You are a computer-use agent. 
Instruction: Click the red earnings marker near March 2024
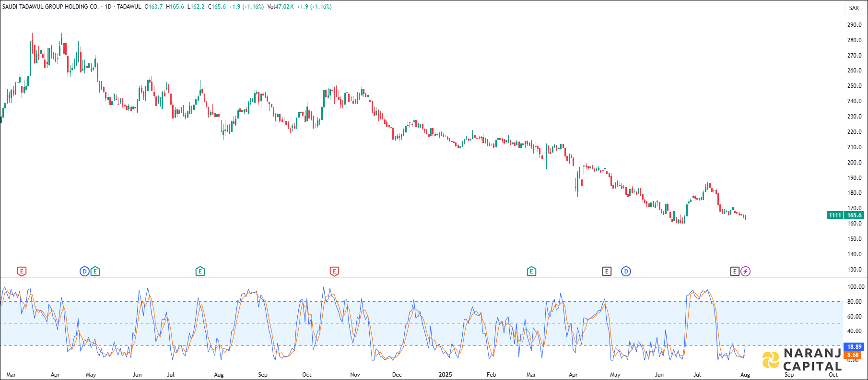point(22,272)
